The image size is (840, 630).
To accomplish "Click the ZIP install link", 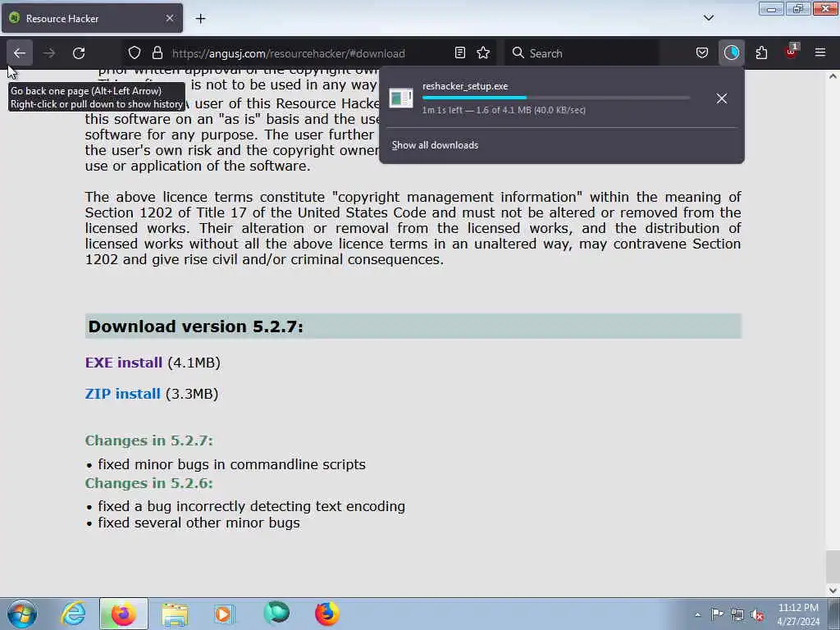I will click(123, 394).
